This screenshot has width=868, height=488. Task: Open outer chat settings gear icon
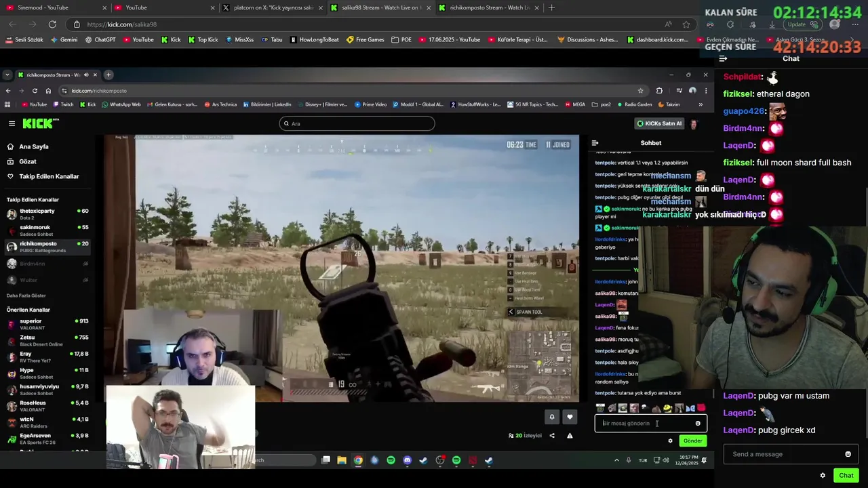[823, 475]
